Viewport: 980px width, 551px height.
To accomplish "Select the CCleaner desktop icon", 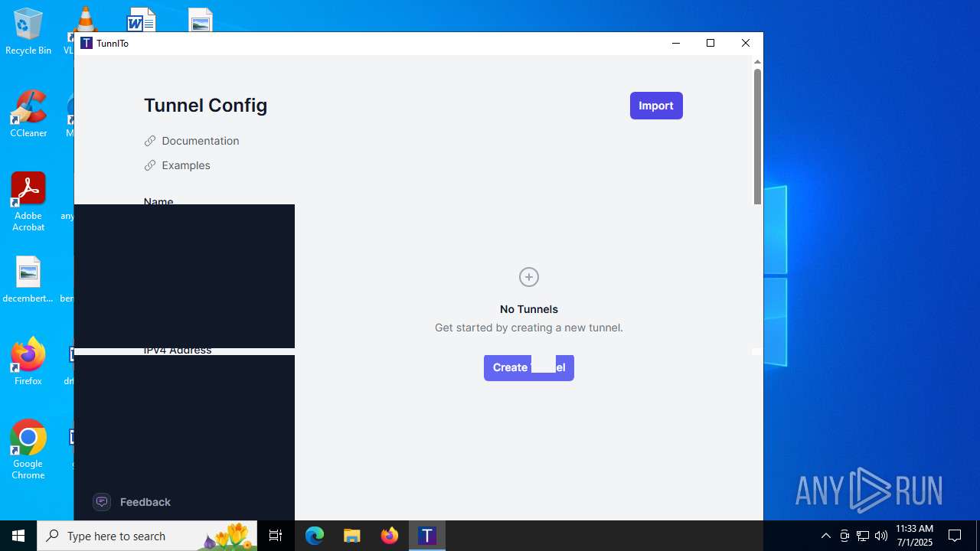I will 28,114.
